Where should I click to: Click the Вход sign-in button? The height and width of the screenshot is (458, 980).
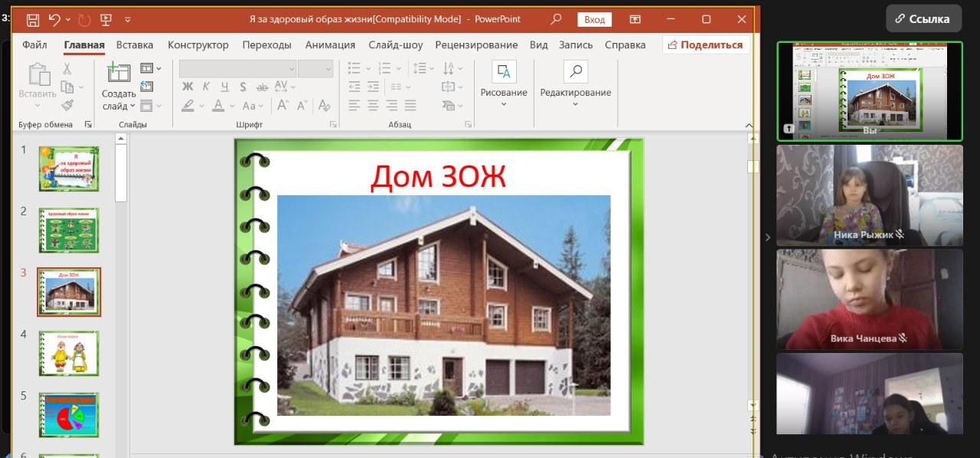pos(594,20)
